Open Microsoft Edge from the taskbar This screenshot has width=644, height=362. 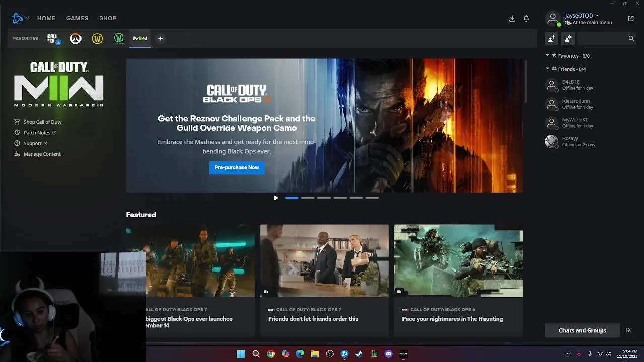(x=300, y=354)
